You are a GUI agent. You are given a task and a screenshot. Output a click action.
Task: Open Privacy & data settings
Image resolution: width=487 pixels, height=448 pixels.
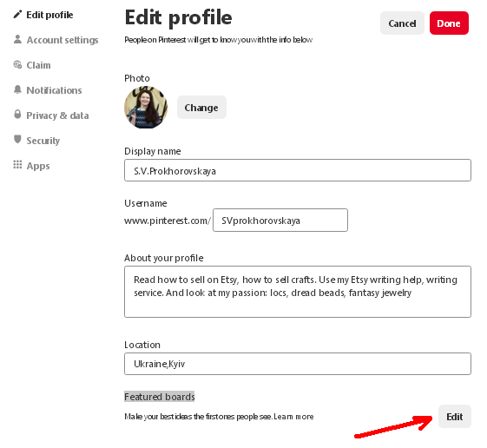coord(58,115)
